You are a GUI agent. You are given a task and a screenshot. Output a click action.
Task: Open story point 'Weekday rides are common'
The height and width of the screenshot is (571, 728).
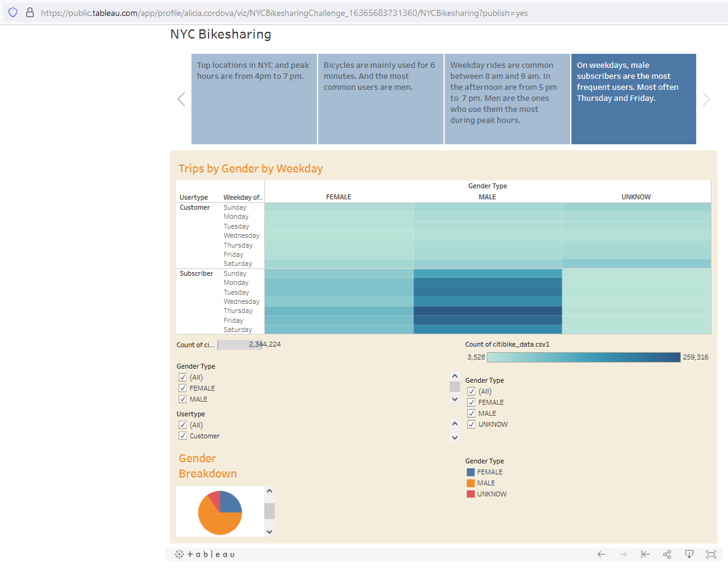click(507, 99)
